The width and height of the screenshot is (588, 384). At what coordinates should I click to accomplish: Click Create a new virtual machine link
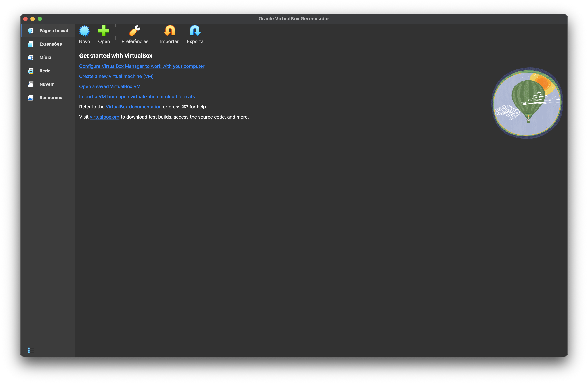coord(116,76)
